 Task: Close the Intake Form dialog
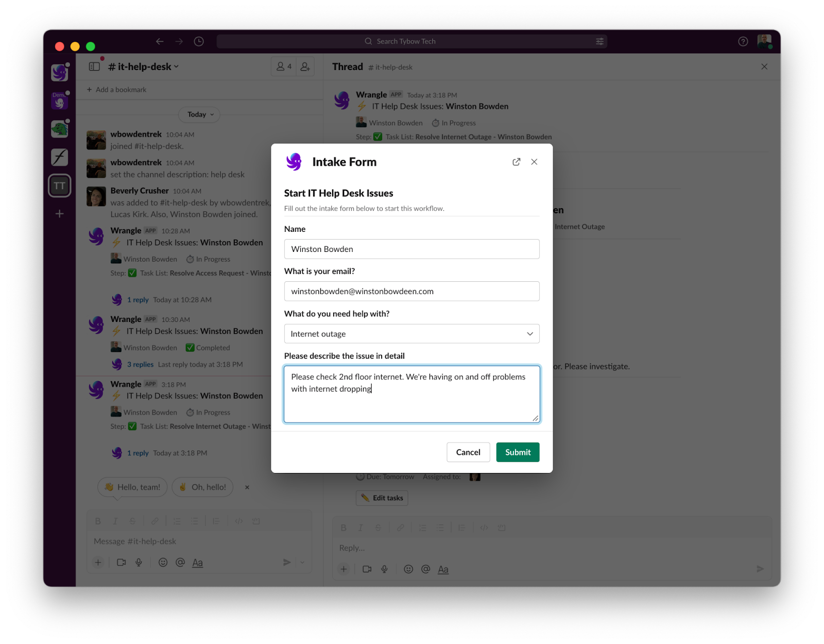click(534, 162)
